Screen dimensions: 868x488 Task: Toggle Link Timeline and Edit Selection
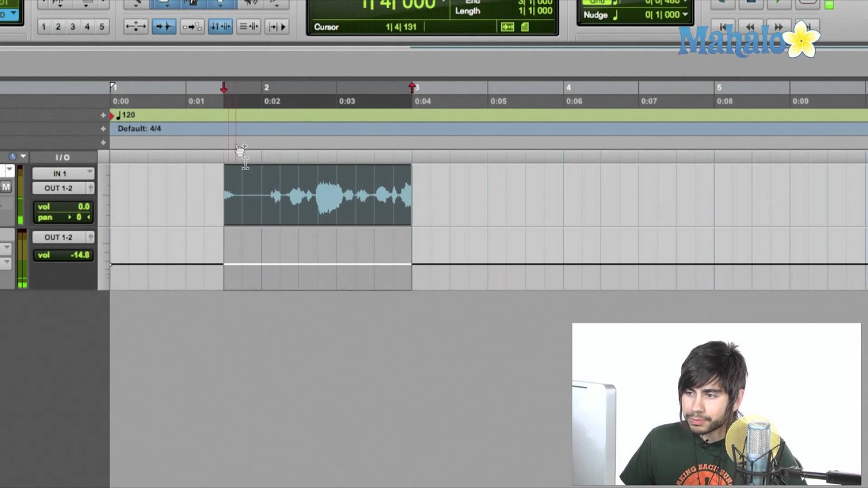pyautogui.click(x=220, y=26)
